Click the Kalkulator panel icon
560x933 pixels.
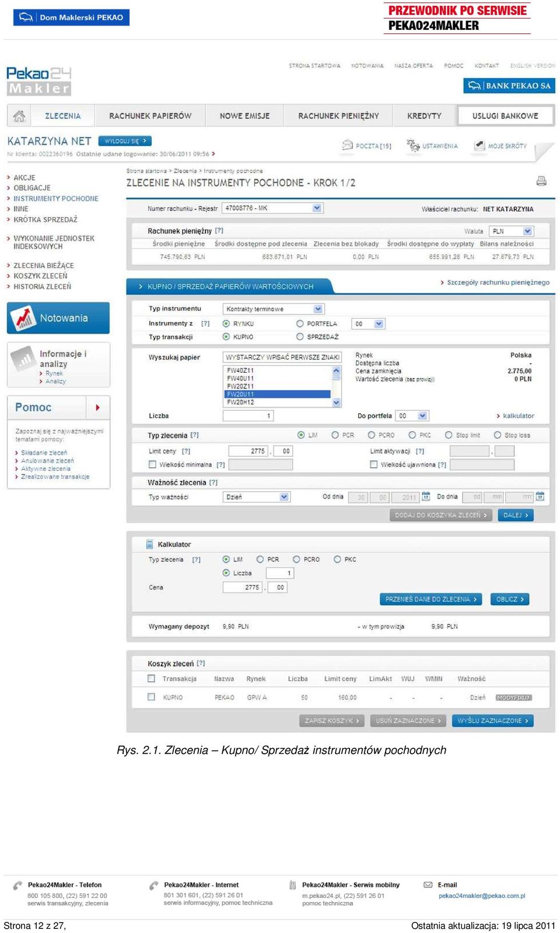[149, 544]
